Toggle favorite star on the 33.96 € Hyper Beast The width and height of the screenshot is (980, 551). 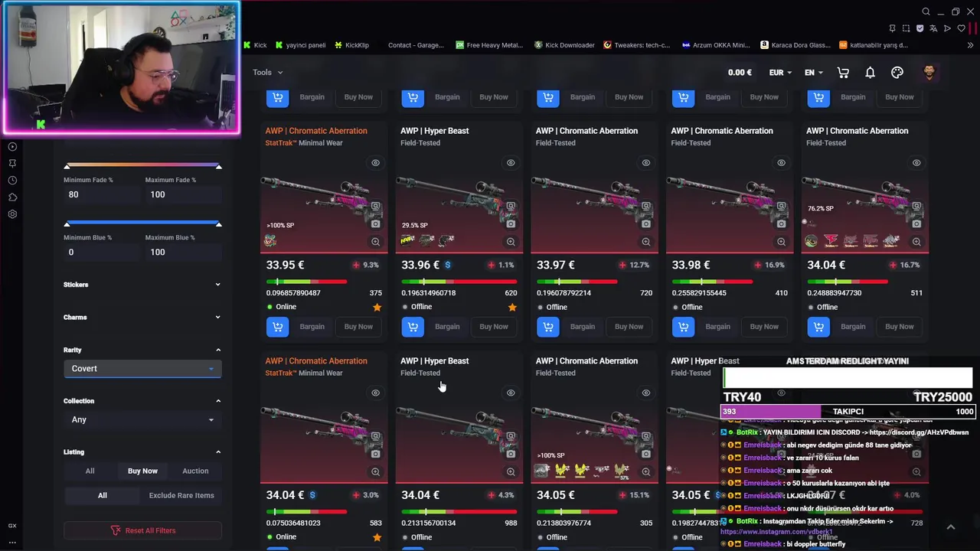[x=512, y=307]
